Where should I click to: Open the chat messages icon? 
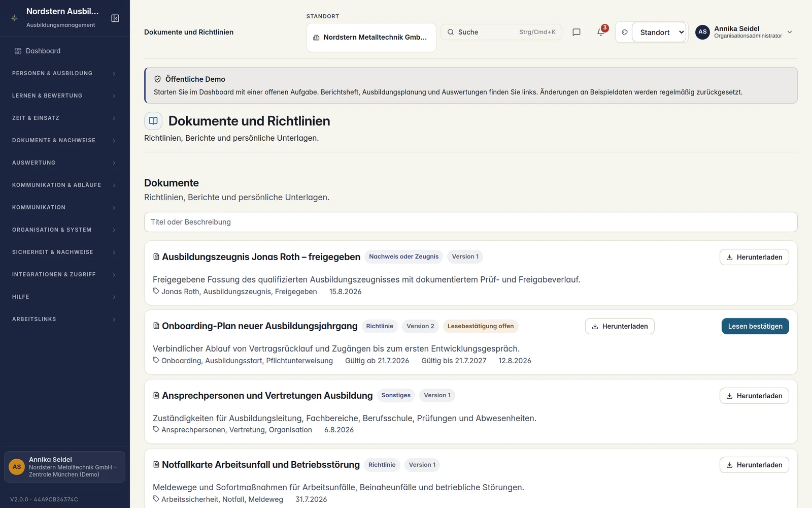[x=577, y=32]
